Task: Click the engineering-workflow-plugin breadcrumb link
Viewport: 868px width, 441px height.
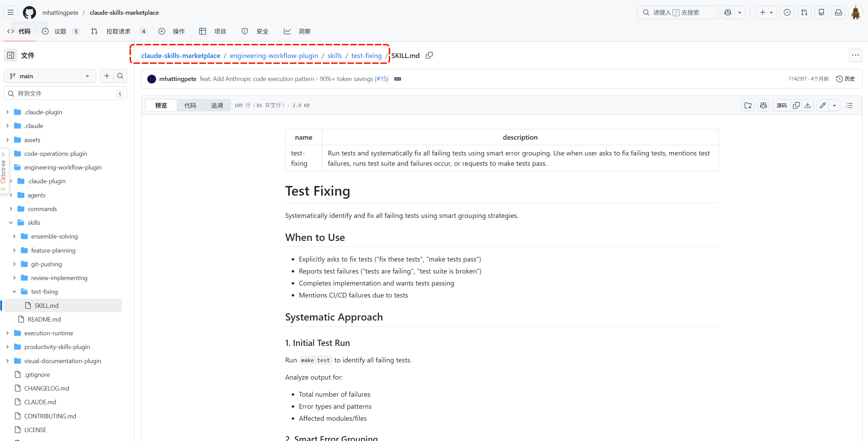Action: click(274, 56)
